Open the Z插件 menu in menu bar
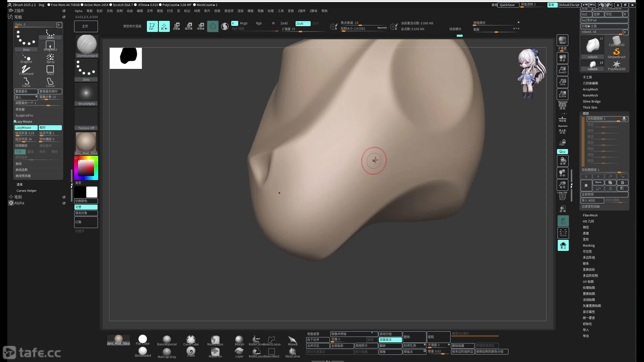Screen dimensions: 644x362 click(301, 11)
